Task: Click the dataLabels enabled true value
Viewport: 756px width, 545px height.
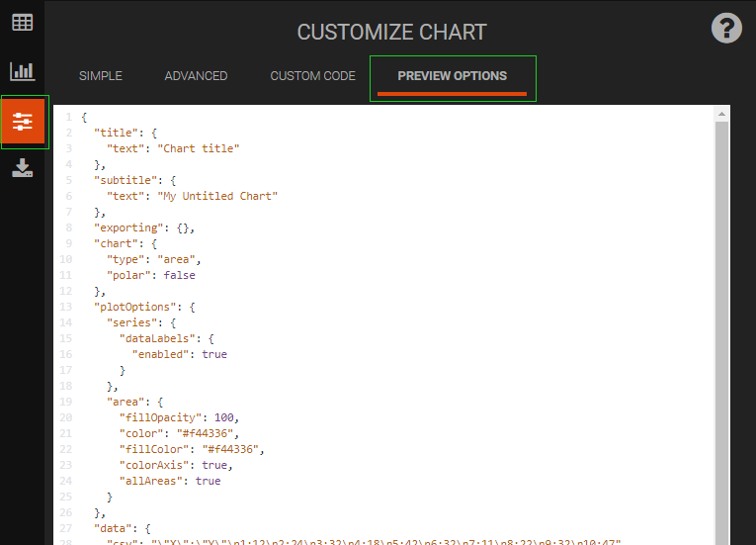Action: coord(214,354)
